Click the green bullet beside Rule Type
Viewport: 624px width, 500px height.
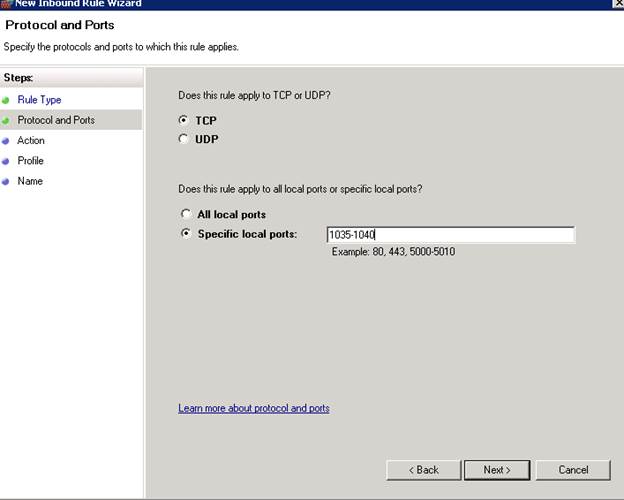6,100
